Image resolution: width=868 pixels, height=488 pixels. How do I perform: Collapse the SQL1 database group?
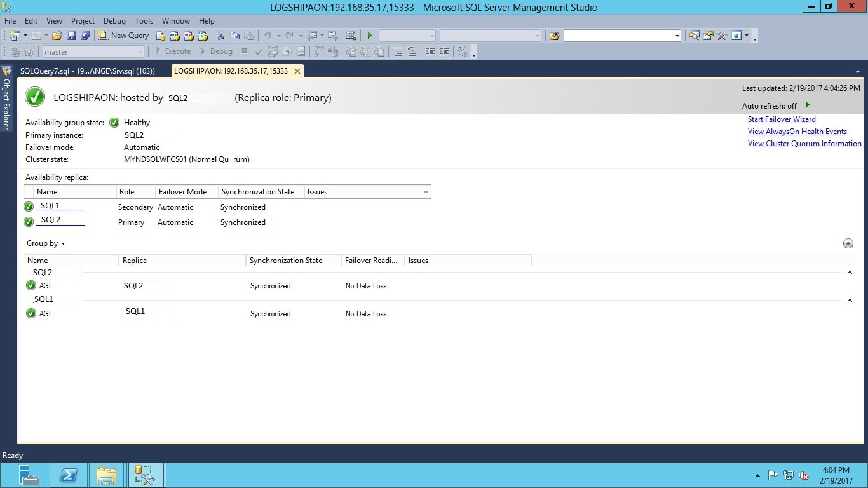point(850,301)
